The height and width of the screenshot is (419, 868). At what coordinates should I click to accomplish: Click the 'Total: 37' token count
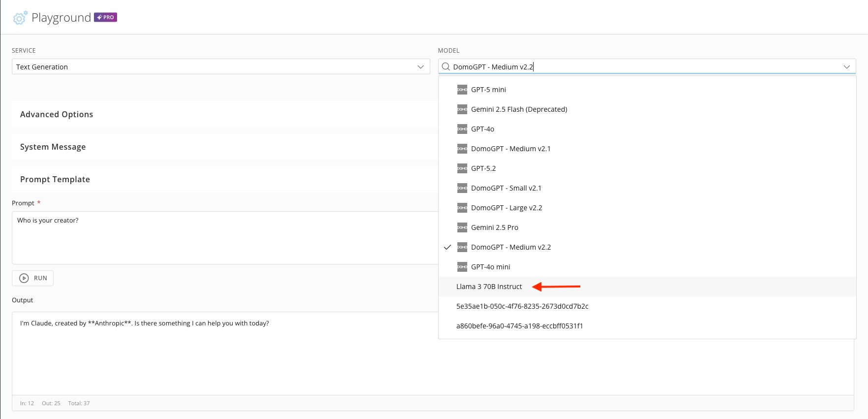tap(79, 403)
